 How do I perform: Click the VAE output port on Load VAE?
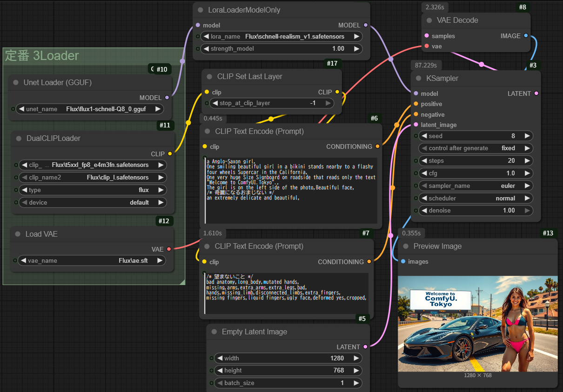(169, 249)
